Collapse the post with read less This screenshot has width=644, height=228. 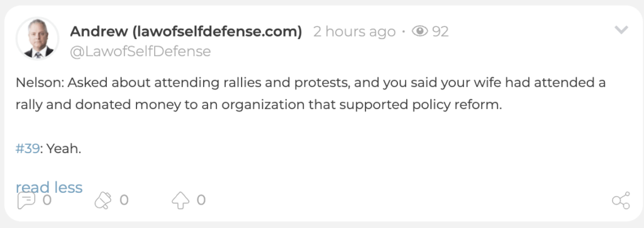click(x=49, y=187)
